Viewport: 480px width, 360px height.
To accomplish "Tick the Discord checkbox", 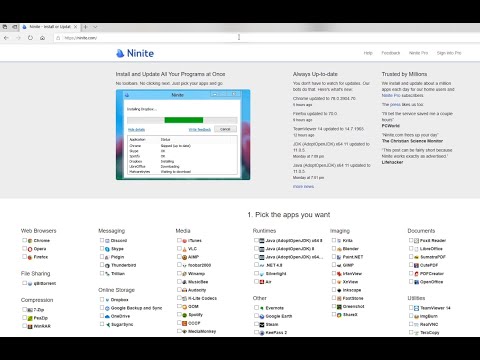I will pos(102,240).
